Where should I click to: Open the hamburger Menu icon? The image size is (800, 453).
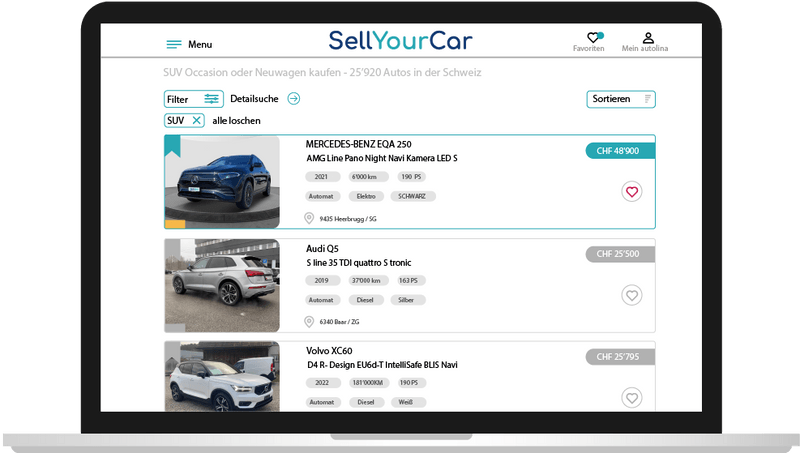[x=174, y=45]
